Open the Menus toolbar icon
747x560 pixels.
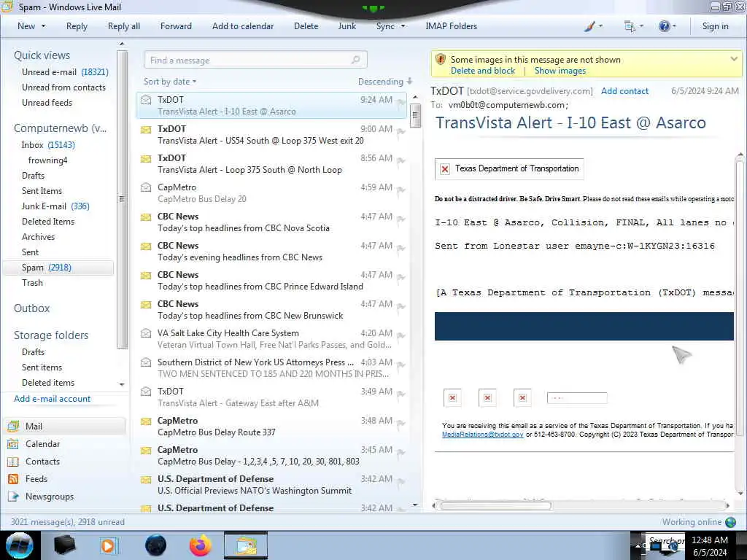pyautogui.click(x=630, y=26)
